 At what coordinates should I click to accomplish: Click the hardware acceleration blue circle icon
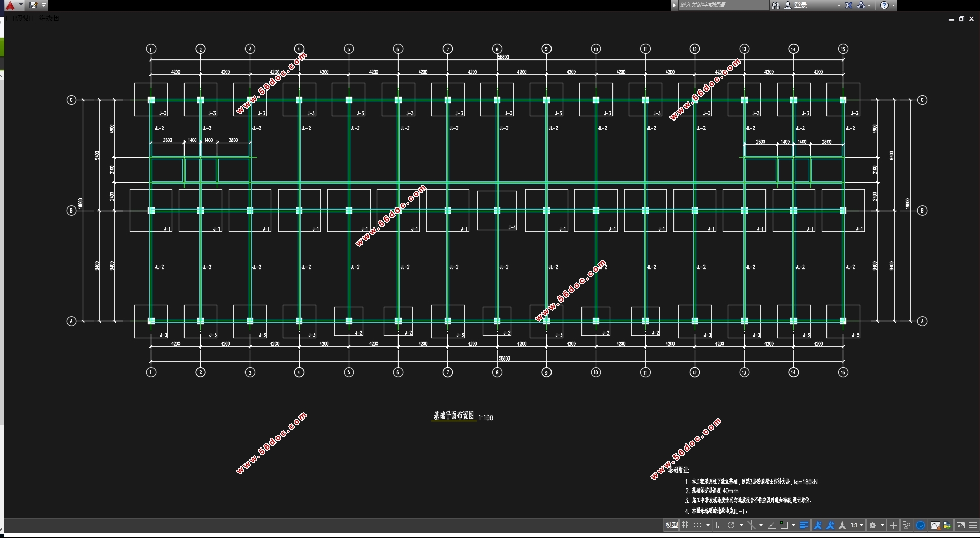tap(921, 525)
